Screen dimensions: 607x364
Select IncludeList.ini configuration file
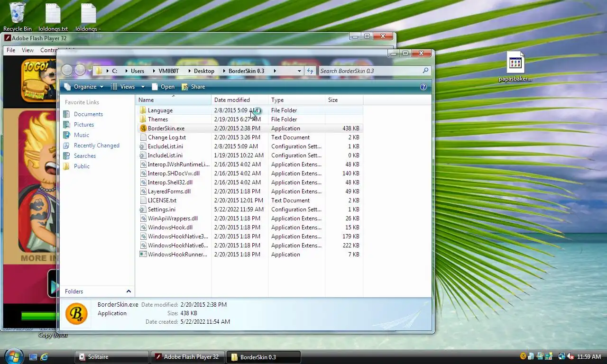pyautogui.click(x=165, y=155)
